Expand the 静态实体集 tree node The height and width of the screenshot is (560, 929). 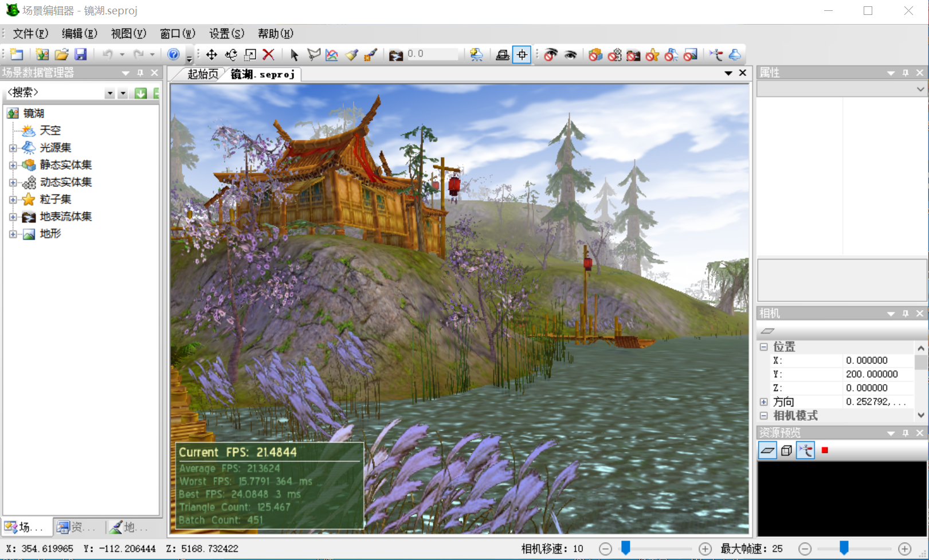click(13, 165)
